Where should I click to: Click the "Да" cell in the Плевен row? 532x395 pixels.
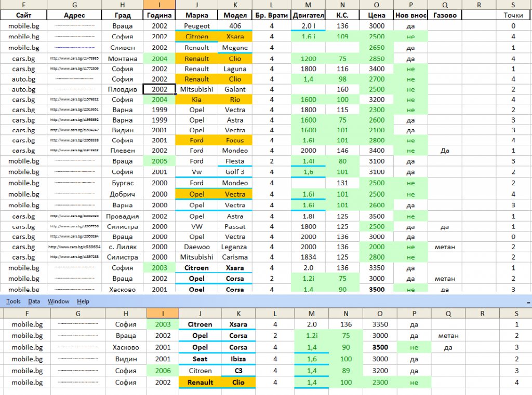click(444, 151)
